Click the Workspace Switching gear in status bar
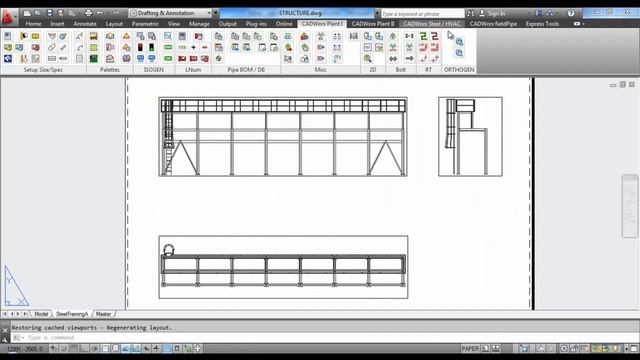Screen dimensions: 640x360 [564, 349]
